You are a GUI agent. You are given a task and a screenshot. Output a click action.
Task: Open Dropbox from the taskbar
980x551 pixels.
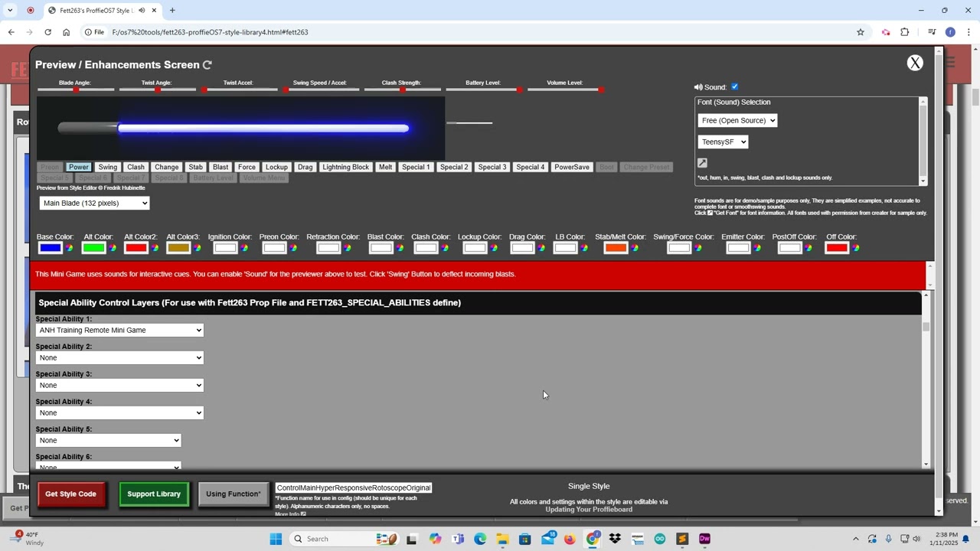pos(615,539)
